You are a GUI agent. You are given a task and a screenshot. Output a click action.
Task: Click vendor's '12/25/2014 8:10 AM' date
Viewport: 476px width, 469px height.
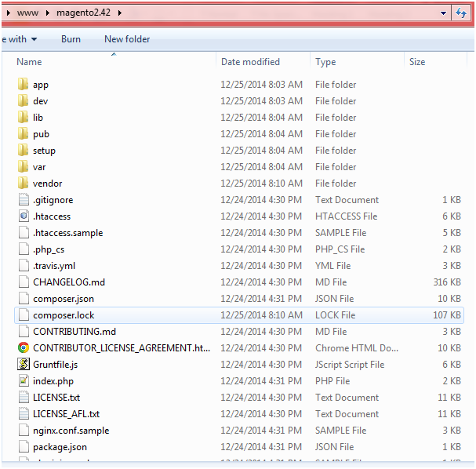coord(261,184)
